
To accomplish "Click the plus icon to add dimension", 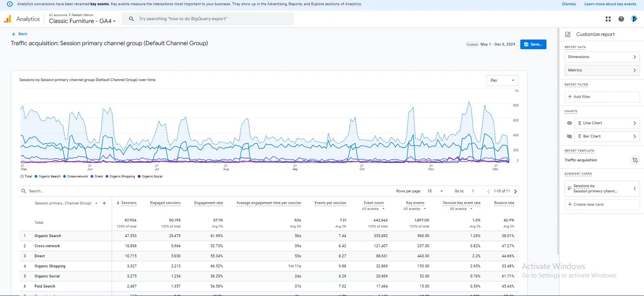I will [104, 203].
